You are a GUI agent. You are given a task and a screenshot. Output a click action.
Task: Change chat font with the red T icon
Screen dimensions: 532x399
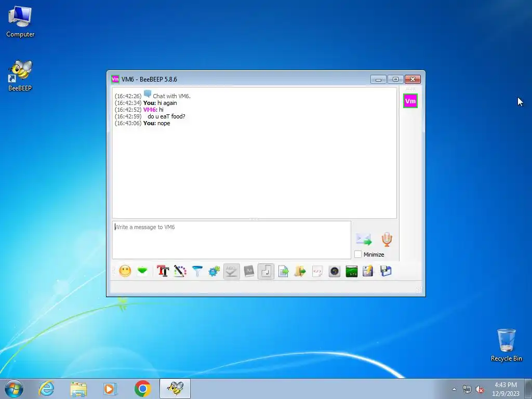pyautogui.click(x=163, y=271)
